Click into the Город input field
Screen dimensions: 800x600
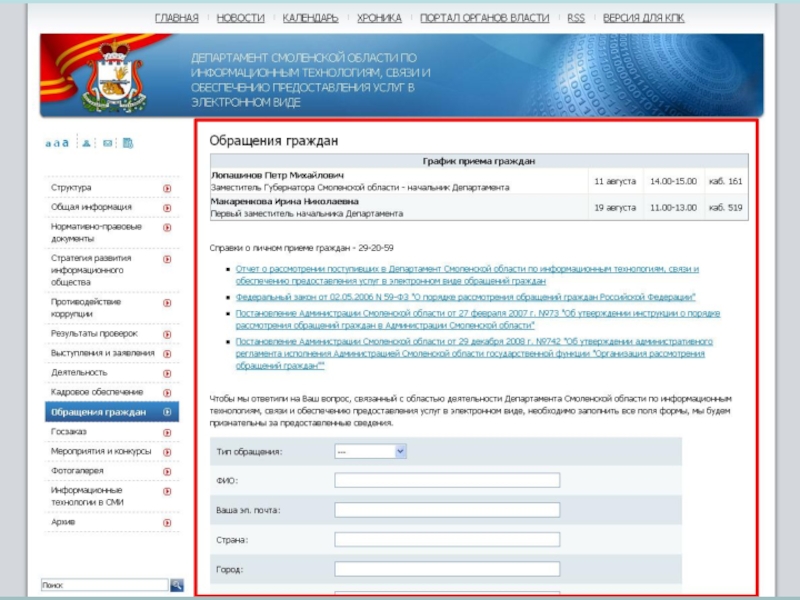click(x=447, y=569)
